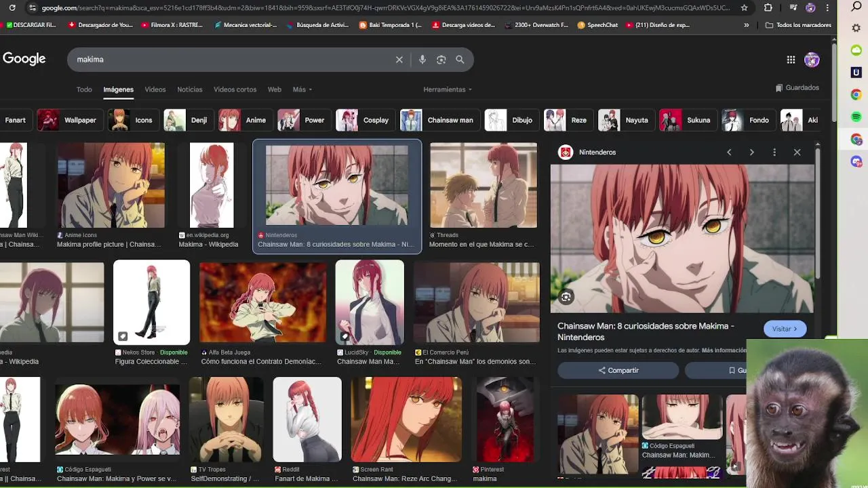This screenshot has height=488, width=868.
Task: Close the image preview panel
Action: tap(797, 152)
